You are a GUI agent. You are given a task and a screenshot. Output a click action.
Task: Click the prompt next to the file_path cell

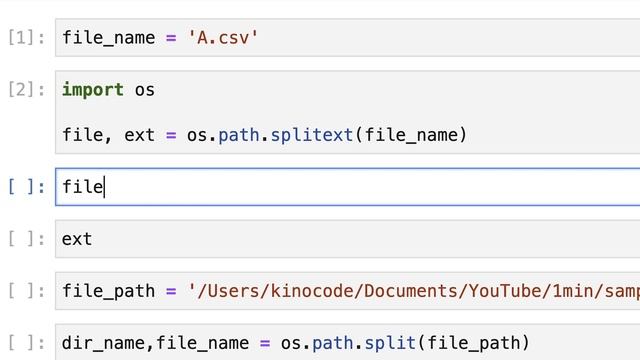tap(27, 291)
